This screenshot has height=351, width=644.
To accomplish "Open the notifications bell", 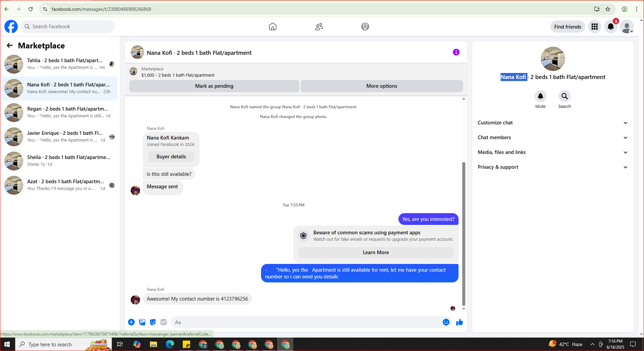I will 611,27.
